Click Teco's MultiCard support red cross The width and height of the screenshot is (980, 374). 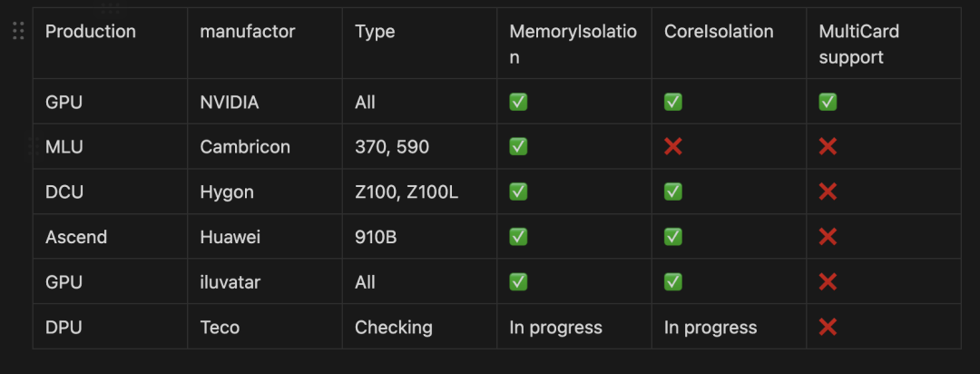[x=828, y=327]
